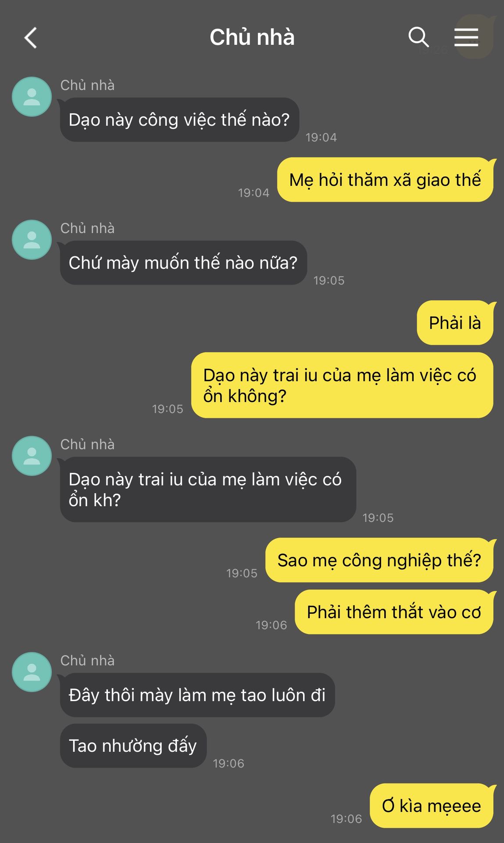This screenshot has width=504, height=843.
Task: Tap the back arrow icon
Action: click(30, 38)
